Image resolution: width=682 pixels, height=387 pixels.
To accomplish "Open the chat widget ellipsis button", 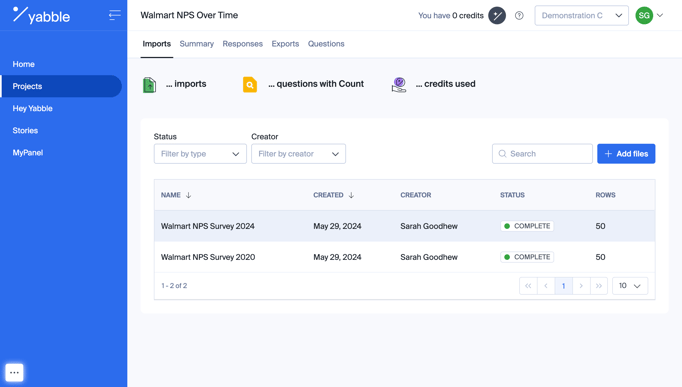I will 14,373.
